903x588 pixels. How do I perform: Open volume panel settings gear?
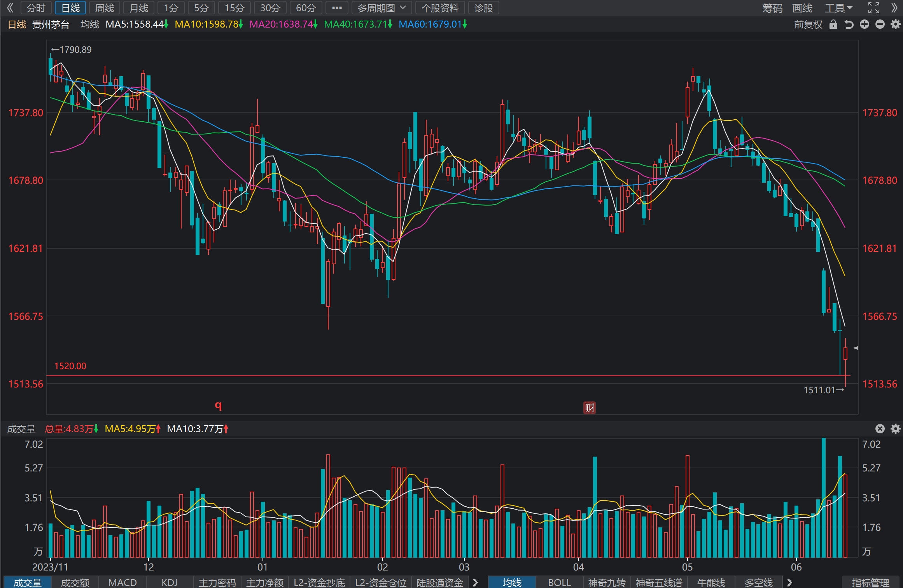[896, 429]
